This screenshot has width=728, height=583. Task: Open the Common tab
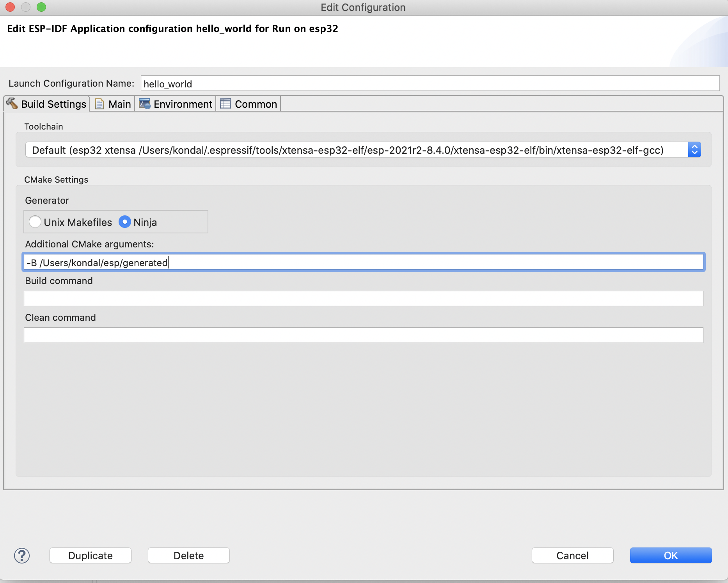[x=249, y=104]
